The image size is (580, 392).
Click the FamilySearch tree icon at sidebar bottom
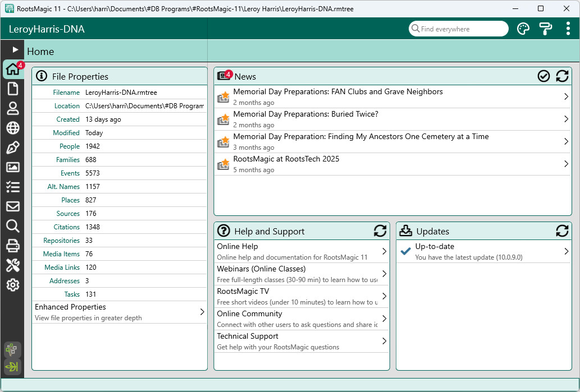pos(12,349)
